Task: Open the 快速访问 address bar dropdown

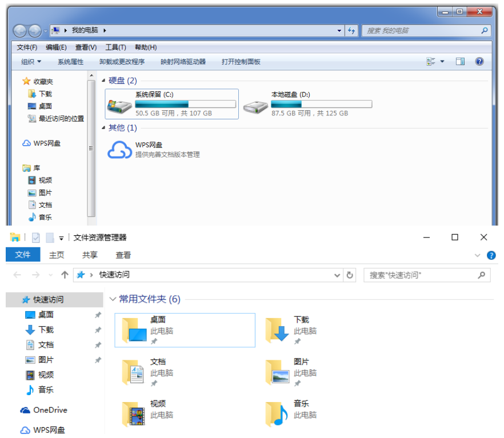Action: (337, 275)
